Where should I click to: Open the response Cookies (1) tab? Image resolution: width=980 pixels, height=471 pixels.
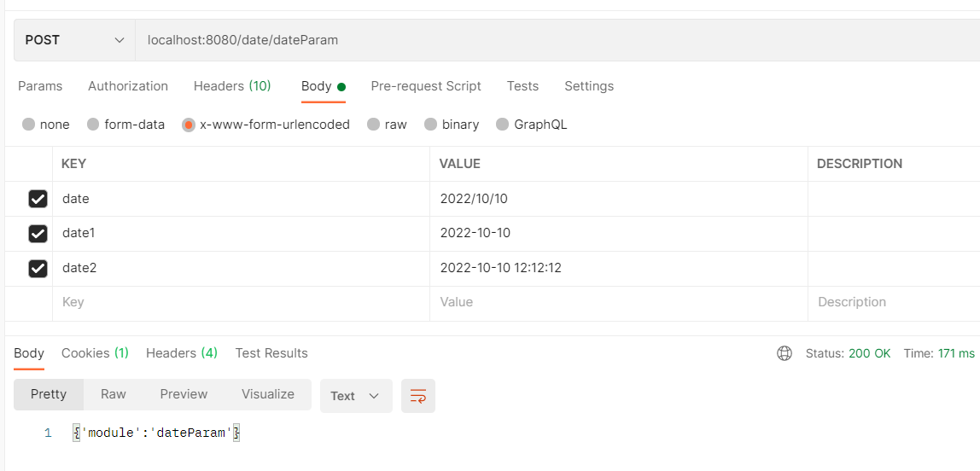[x=95, y=353]
